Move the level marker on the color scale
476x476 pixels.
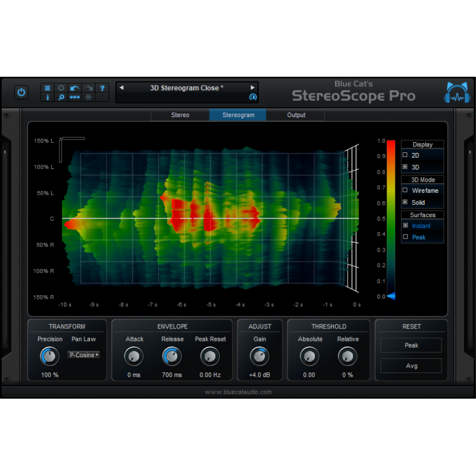tap(391, 296)
